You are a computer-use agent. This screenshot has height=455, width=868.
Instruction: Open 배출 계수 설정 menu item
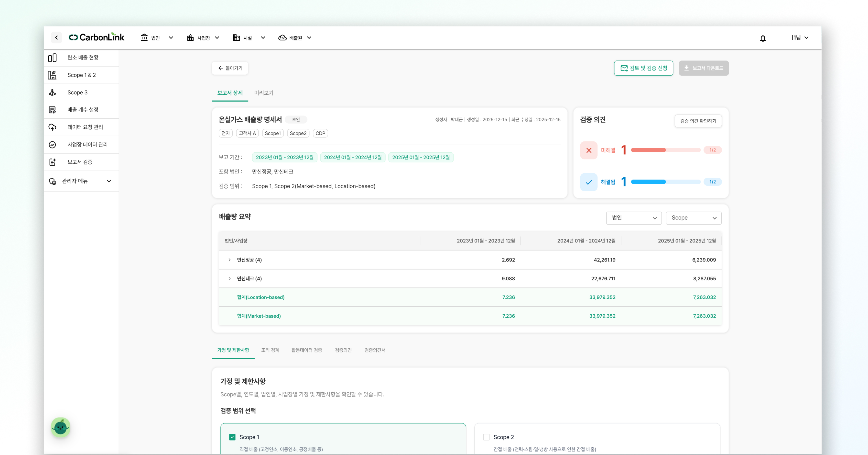pyautogui.click(x=81, y=110)
